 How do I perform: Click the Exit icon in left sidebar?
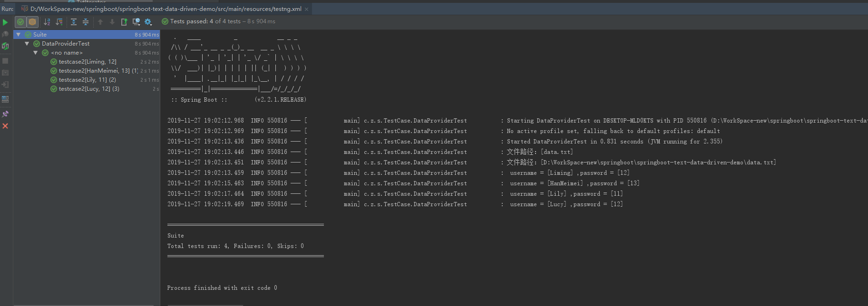point(5,85)
